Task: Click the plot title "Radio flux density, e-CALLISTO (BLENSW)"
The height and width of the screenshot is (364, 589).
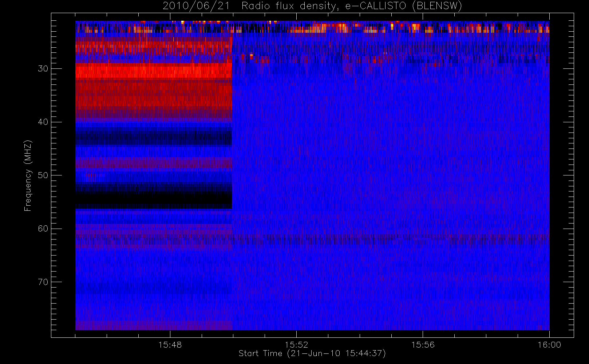Action: click(x=352, y=6)
